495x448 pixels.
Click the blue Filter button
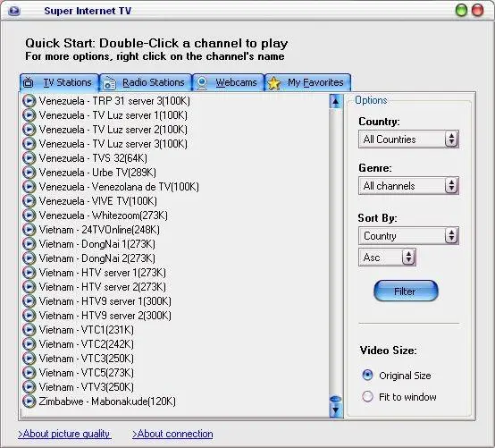tap(406, 291)
